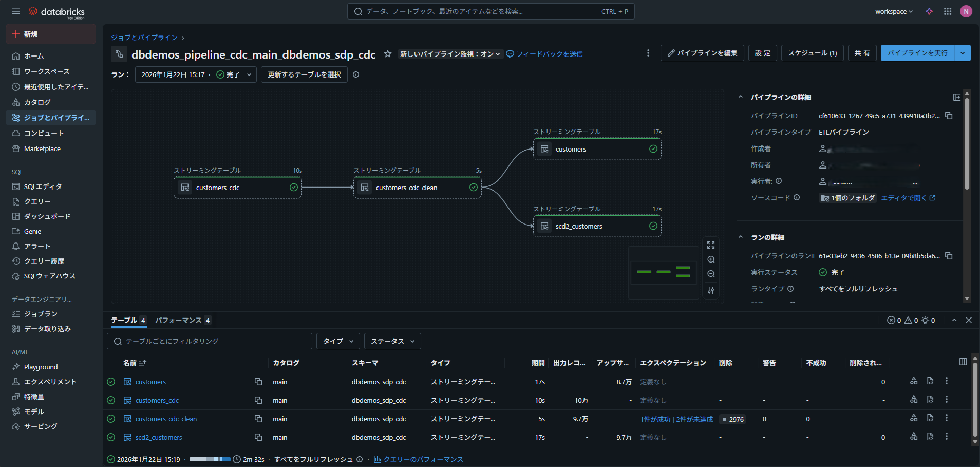Screen dimensions: 980x467
Task: Open Genie from the sidebar
Action: 32,231
